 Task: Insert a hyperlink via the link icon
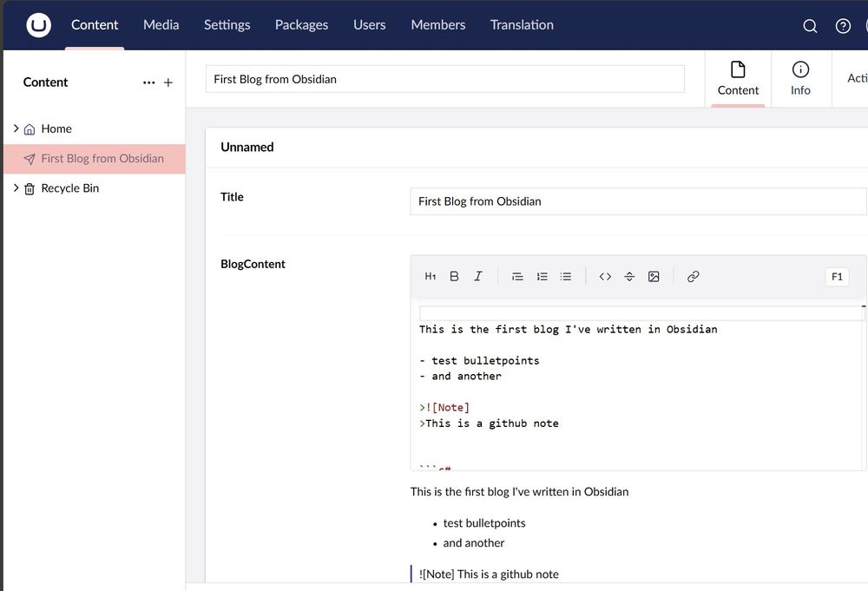point(693,276)
